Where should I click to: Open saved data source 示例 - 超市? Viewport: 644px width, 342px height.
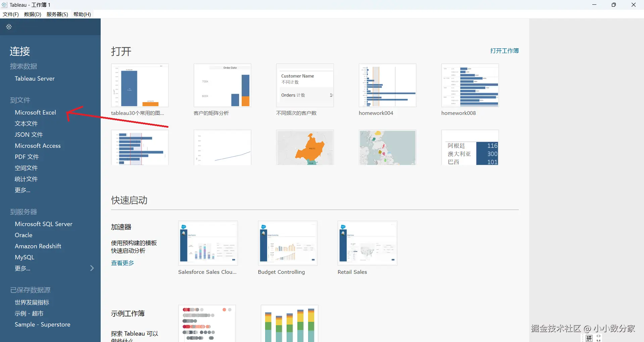click(29, 313)
